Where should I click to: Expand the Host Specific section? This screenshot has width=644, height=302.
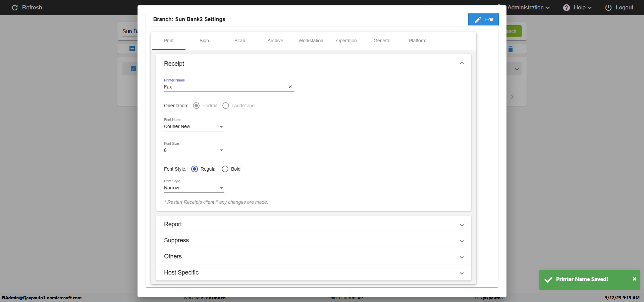(462, 273)
